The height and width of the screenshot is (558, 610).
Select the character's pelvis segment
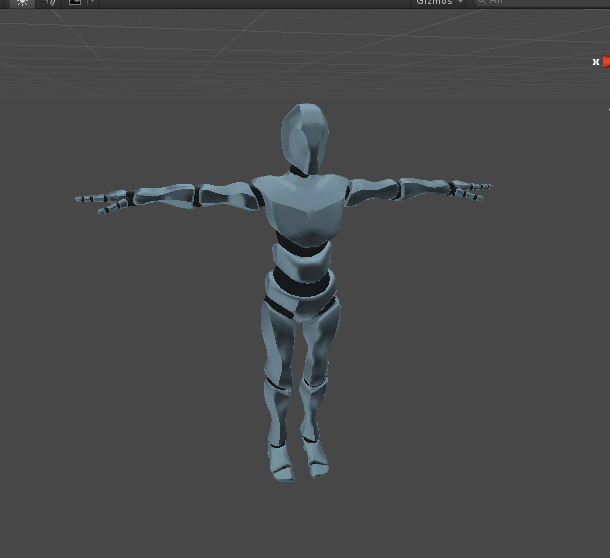298,302
